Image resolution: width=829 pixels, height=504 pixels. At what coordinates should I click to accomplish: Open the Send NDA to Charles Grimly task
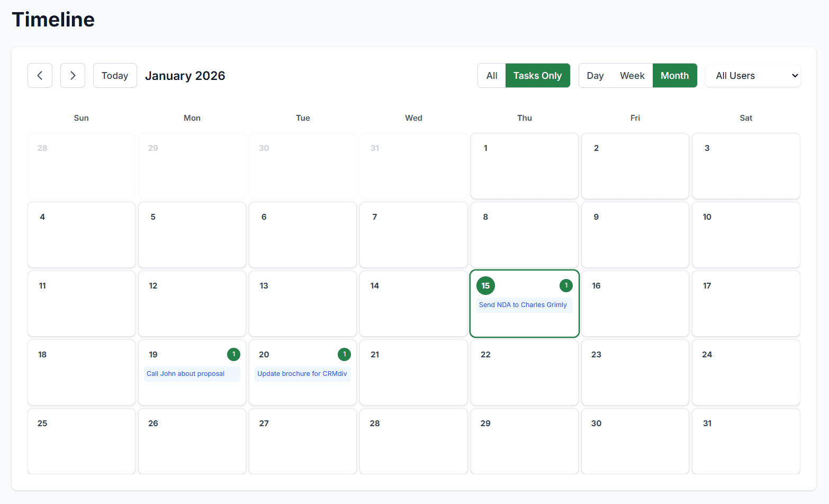click(x=523, y=304)
